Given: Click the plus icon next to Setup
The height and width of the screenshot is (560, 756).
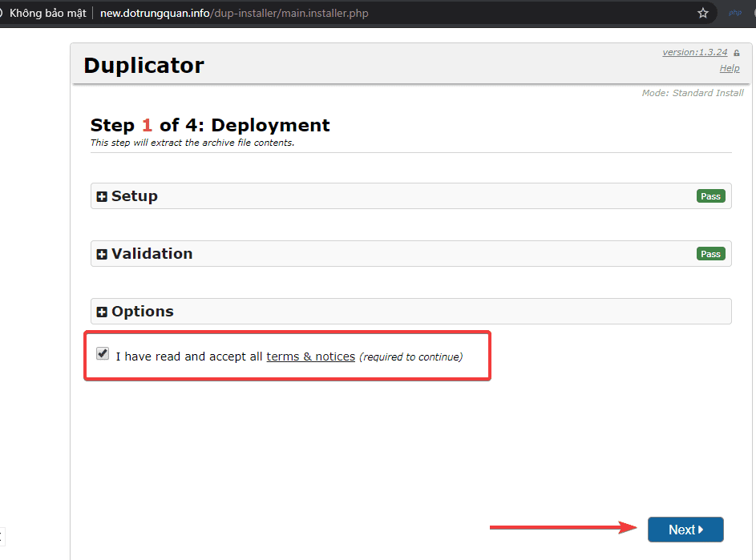Looking at the screenshot, I should click(102, 197).
